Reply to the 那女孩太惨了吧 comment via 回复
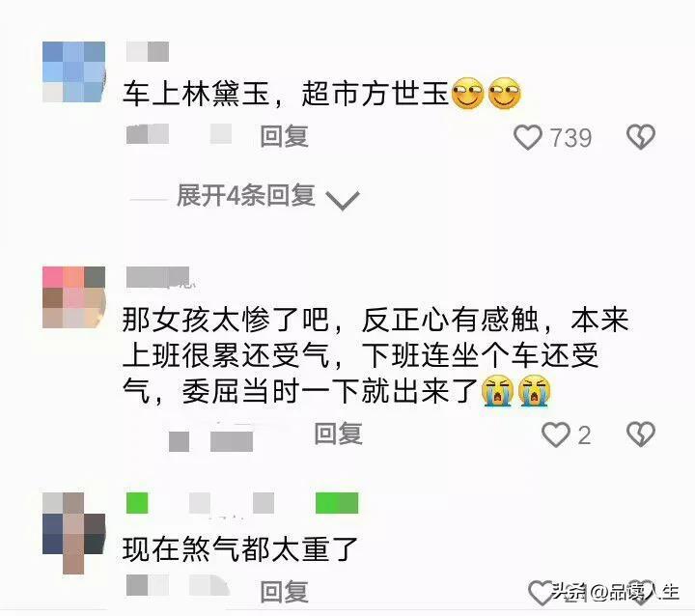This screenshot has height=616, width=695. coord(338,434)
